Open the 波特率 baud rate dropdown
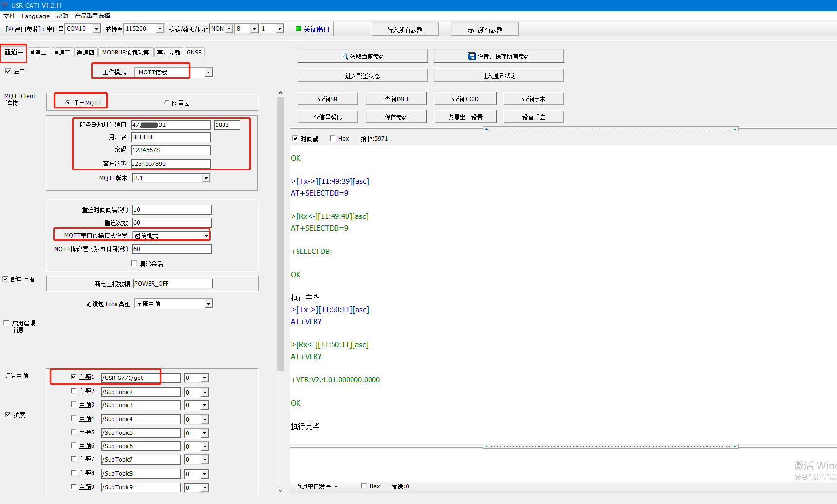Image resolution: width=837 pixels, height=504 pixels. pyautogui.click(x=159, y=29)
